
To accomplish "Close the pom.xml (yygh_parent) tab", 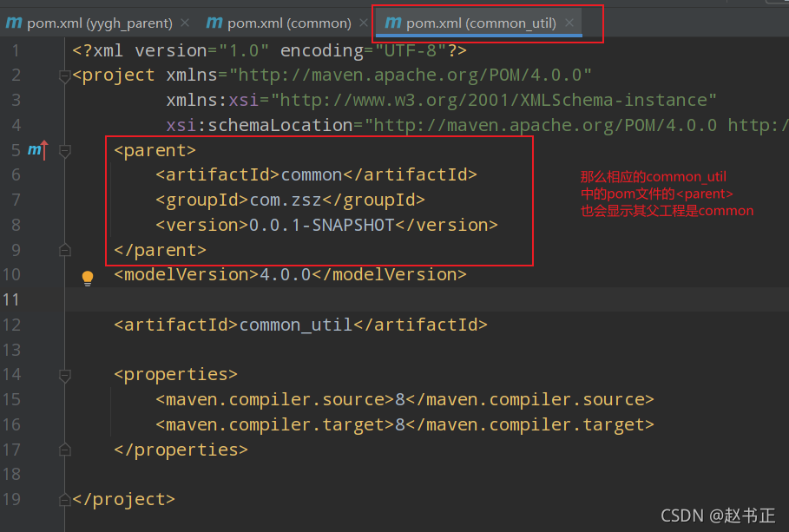I will (x=185, y=23).
